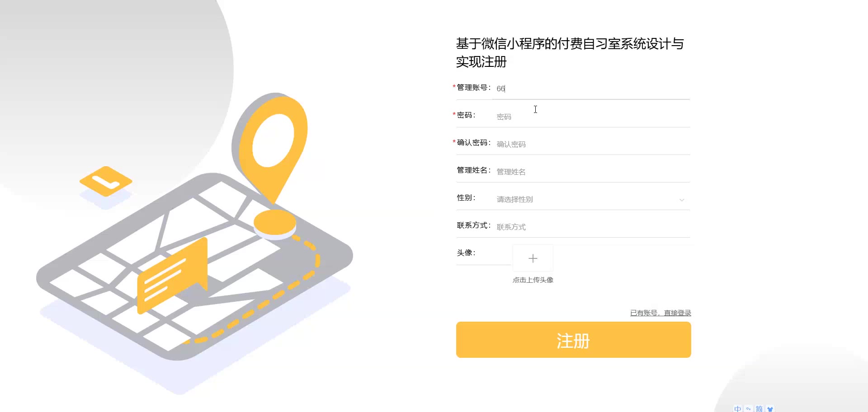Click the 头像 field label
This screenshot has width=868, height=412.
pyautogui.click(x=466, y=253)
